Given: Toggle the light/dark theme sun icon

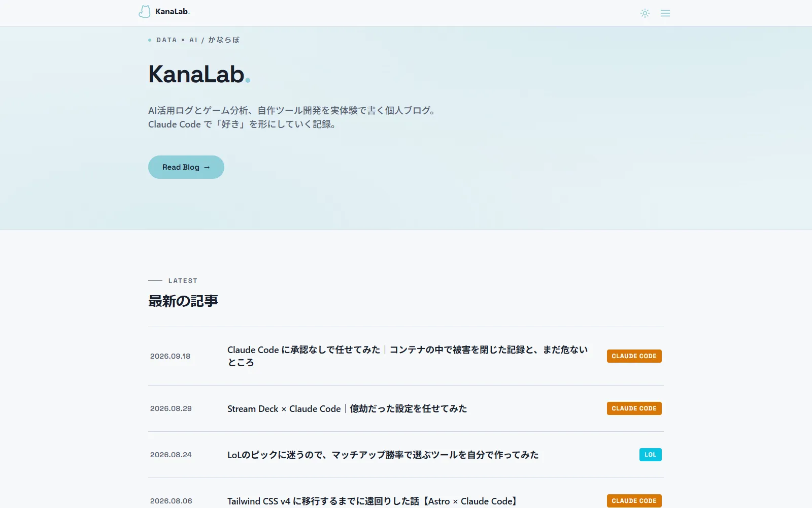Looking at the screenshot, I should click(645, 13).
